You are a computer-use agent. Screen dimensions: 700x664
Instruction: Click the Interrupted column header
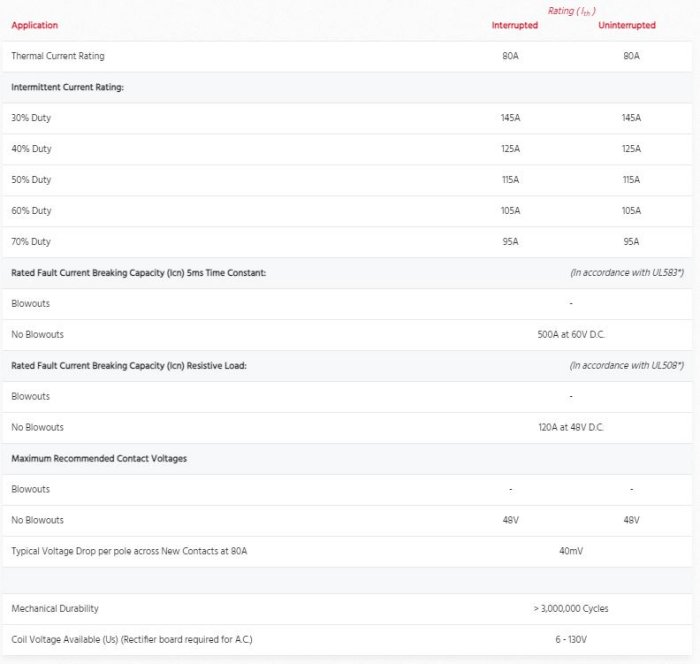coord(514,25)
